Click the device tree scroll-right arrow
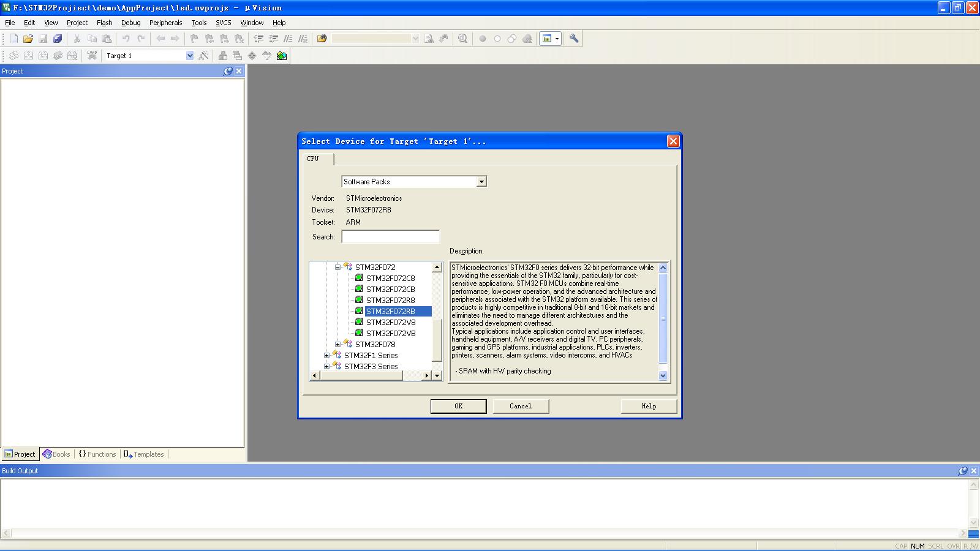 click(427, 376)
